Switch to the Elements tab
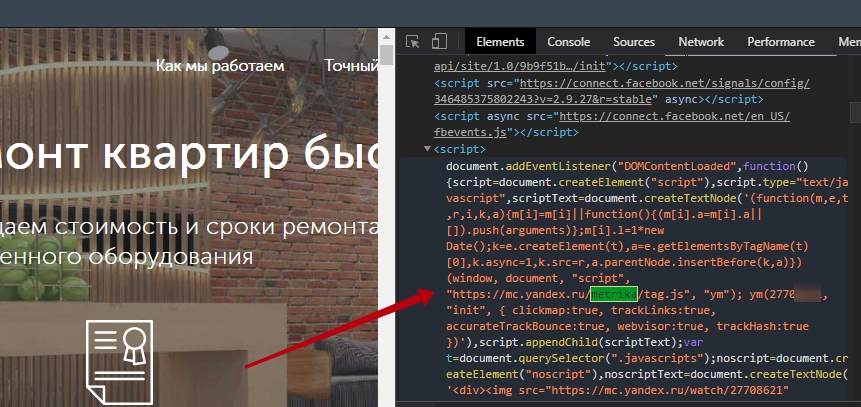 click(x=500, y=42)
